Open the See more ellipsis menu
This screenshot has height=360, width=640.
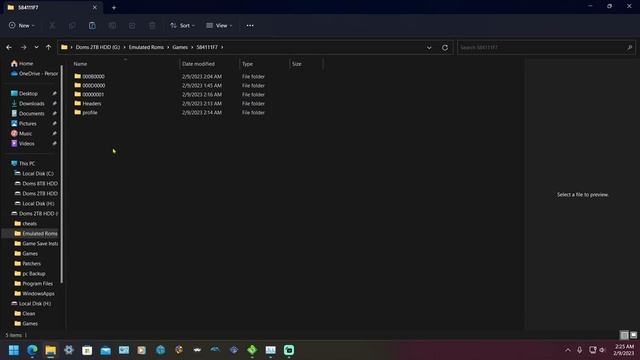[250, 25]
